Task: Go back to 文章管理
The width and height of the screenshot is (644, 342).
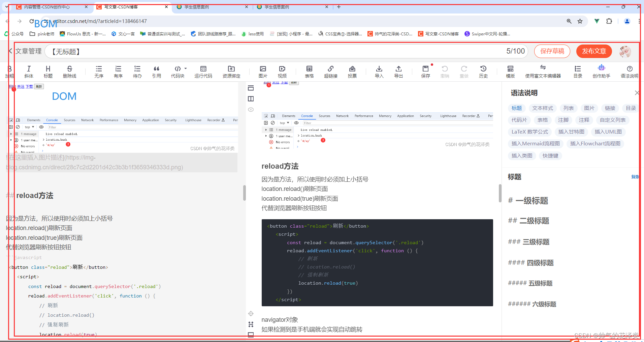Action: pos(25,51)
